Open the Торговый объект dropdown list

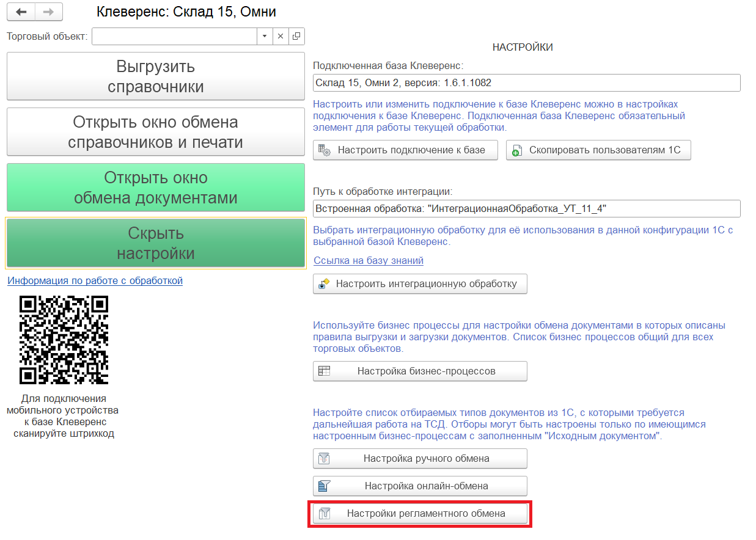(264, 36)
